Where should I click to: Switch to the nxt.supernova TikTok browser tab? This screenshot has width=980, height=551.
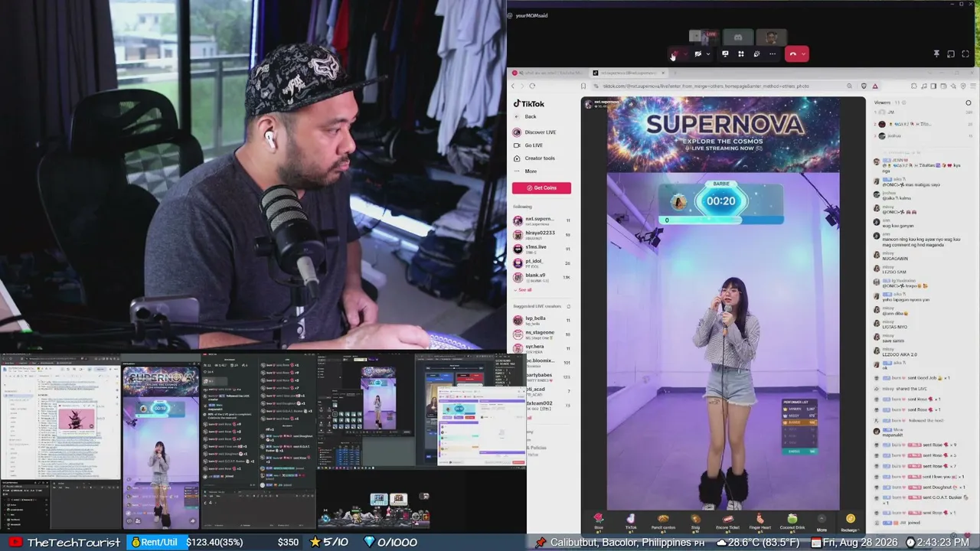[627, 73]
